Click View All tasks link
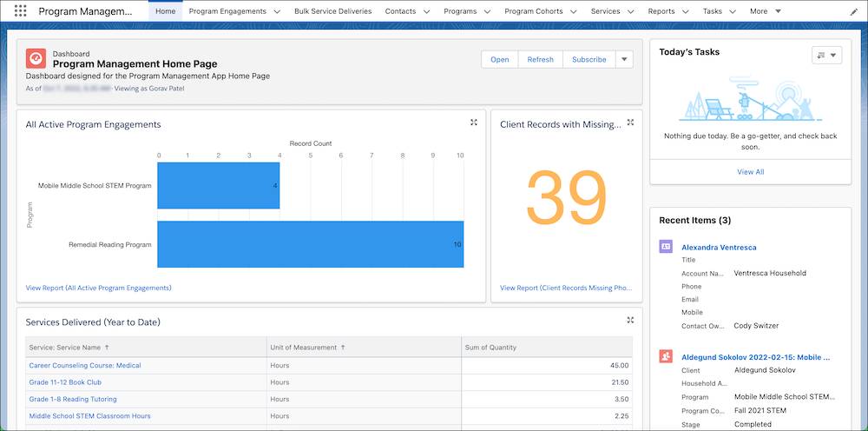This screenshot has width=868, height=431. pyautogui.click(x=750, y=172)
